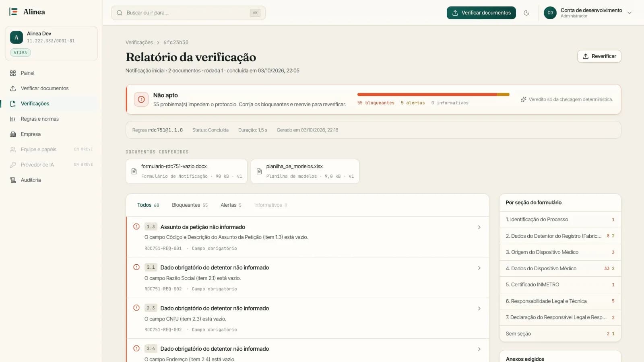Open planilha_de_modelos.xlsx document card
Screen dimensions: 644x362
[x=305, y=171]
